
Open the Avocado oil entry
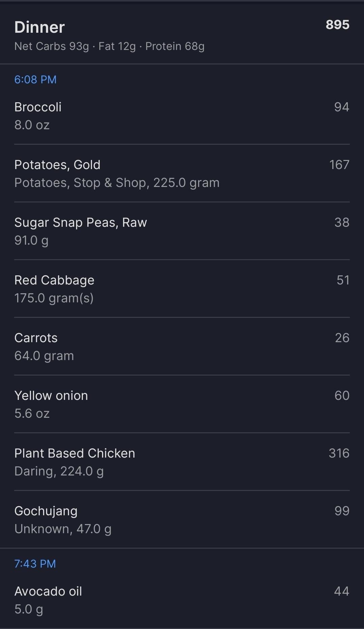click(48, 592)
